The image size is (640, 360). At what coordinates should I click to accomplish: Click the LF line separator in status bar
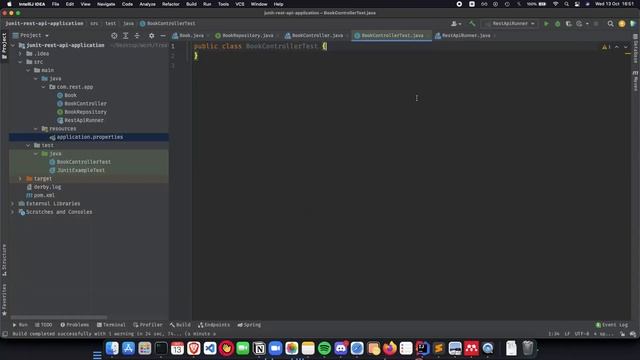(x=567, y=334)
